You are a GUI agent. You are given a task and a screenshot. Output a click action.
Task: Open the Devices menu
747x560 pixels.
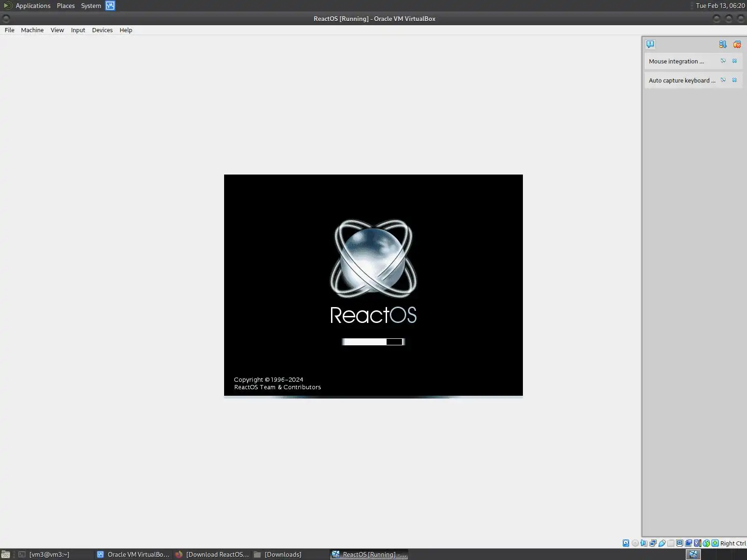pyautogui.click(x=102, y=30)
